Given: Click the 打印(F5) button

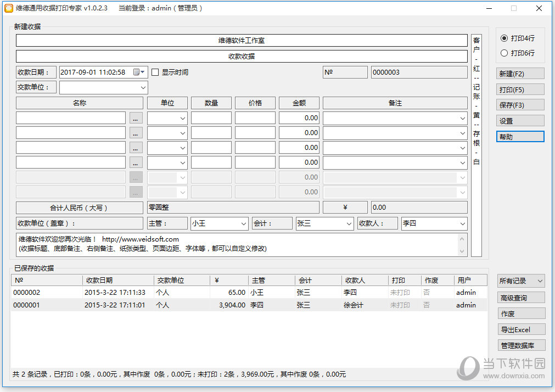Looking at the screenshot, I should coord(520,89).
